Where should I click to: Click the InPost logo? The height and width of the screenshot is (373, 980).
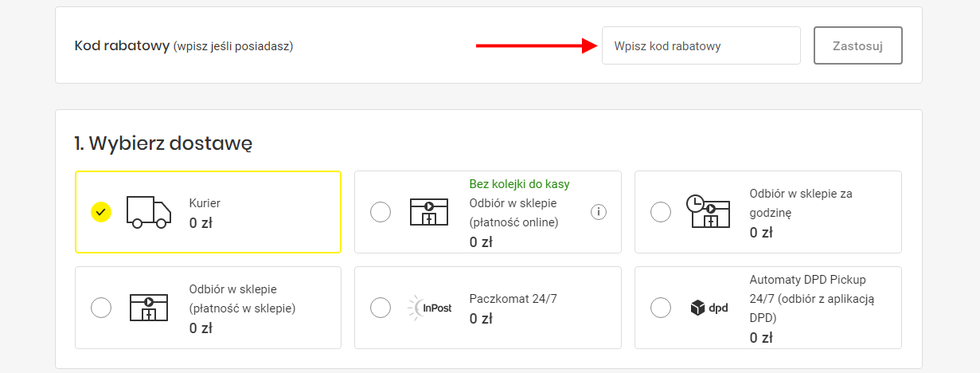[x=429, y=308]
